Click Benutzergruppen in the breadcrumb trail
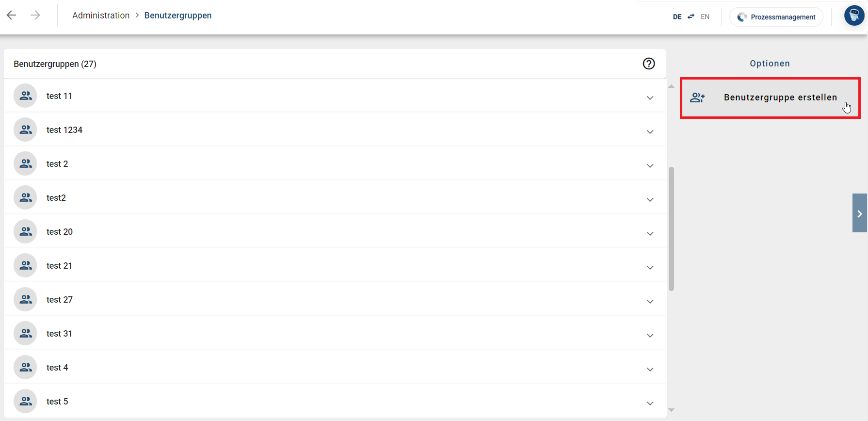 [x=177, y=15]
